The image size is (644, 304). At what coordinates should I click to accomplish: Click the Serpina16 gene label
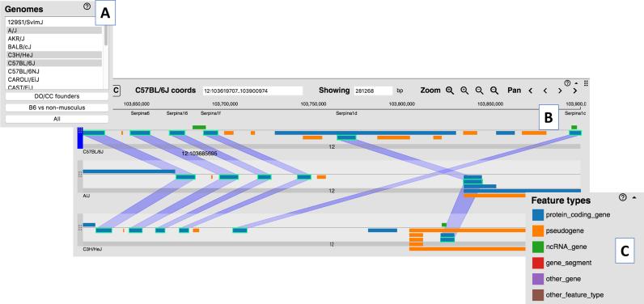pyautogui.click(x=177, y=113)
